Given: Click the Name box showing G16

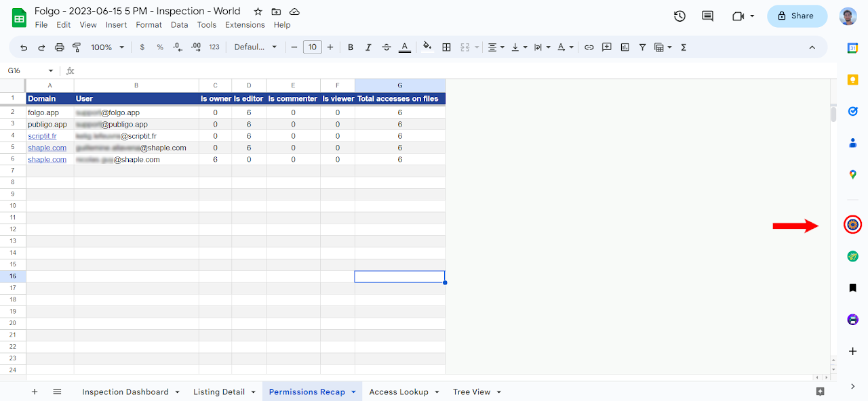Looking at the screenshot, I should coord(30,70).
